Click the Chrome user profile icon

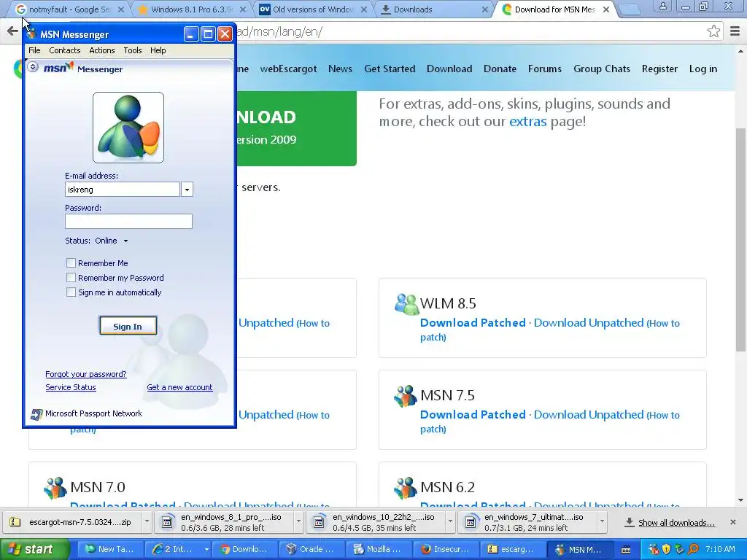(662, 6)
